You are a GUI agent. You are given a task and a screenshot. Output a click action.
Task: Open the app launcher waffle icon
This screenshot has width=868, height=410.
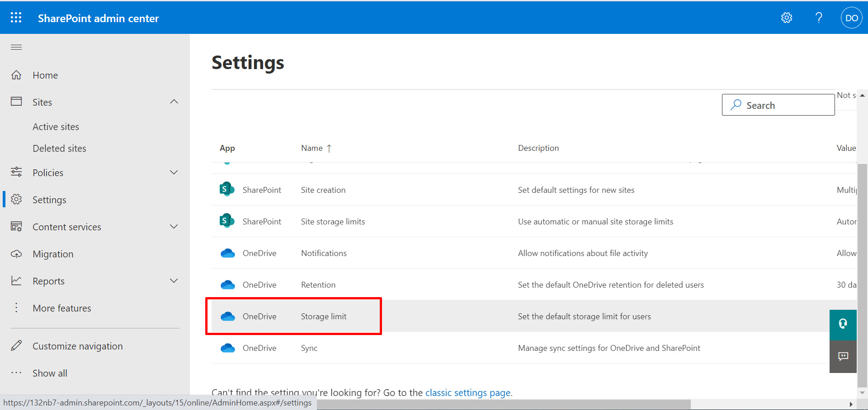coord(16,18)
